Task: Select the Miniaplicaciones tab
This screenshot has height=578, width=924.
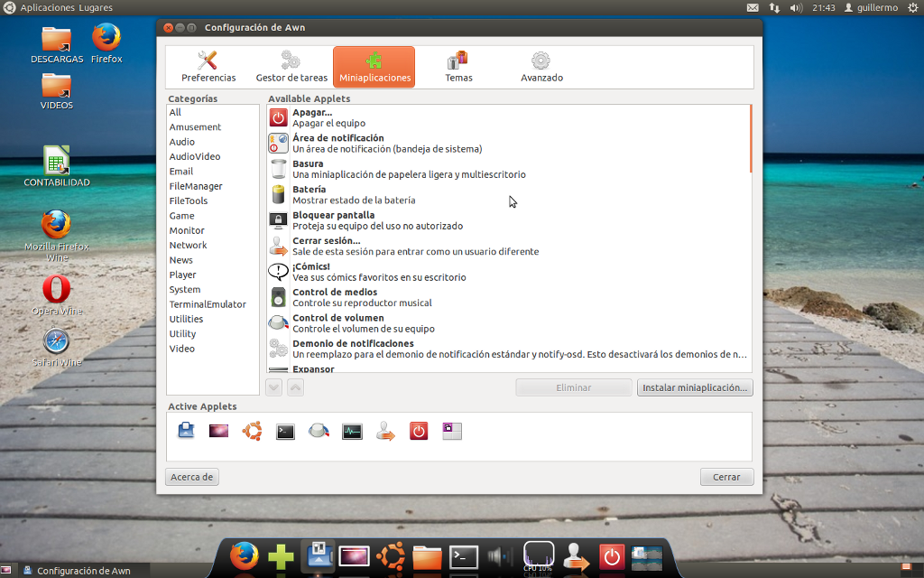Action: [x=374, y=67]
